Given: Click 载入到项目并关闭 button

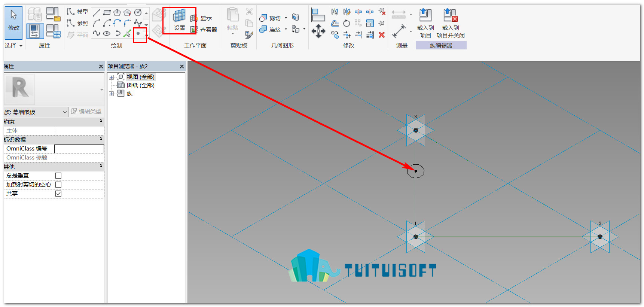Looking at the screenshot, I should tap(451, 23).
